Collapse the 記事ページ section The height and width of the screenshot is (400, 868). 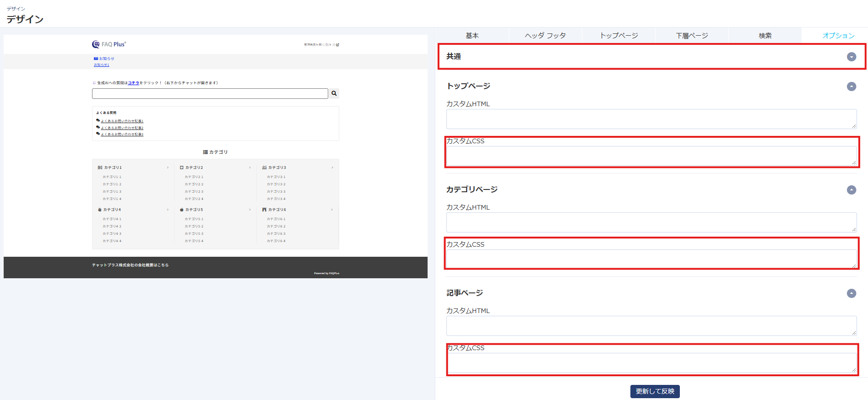852,293
